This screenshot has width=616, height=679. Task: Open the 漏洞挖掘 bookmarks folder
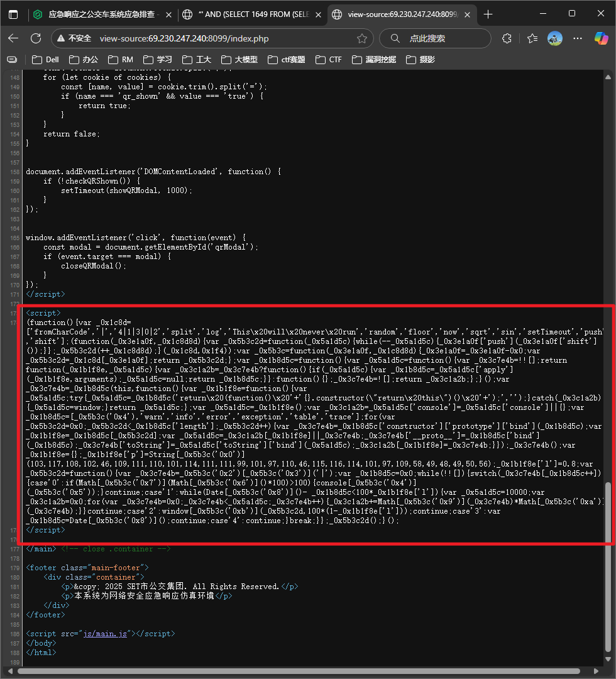coord(374,59)
